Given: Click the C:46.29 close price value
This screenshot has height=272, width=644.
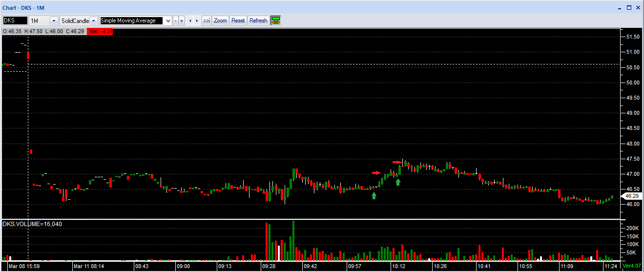Looking at the screenshot, I should pos(75,31).
